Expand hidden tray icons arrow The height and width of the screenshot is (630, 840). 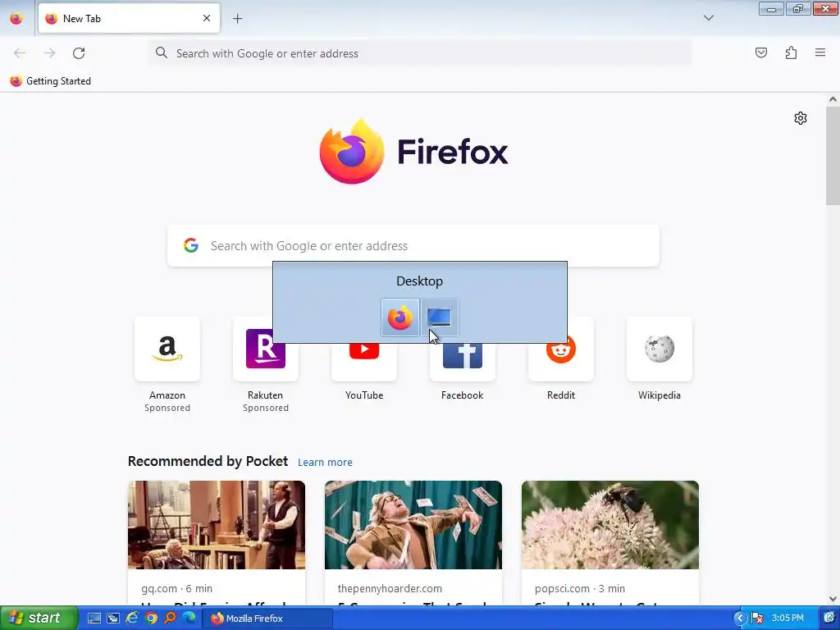[740, 619]
